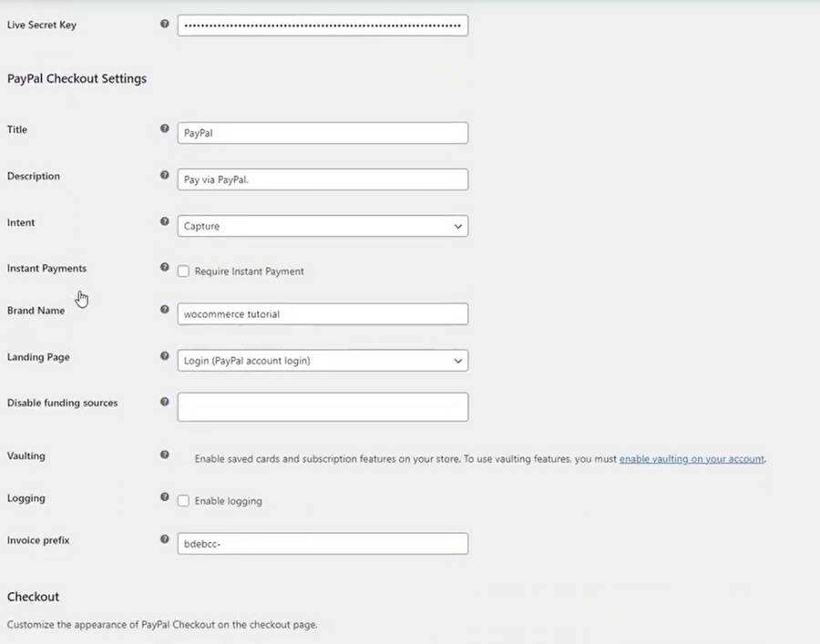Click the Brand Name text field
This screenshot has width=820, height=644.
click(x=323, y=314)
